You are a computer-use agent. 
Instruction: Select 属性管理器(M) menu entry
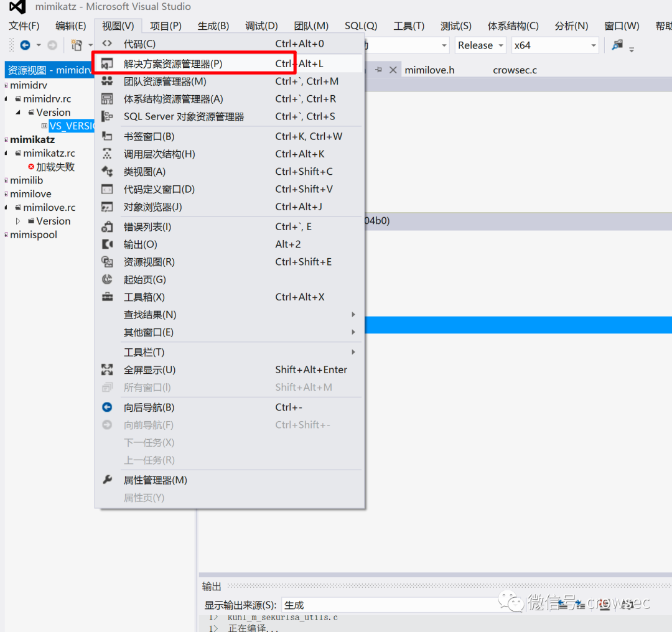pos(229,480)
